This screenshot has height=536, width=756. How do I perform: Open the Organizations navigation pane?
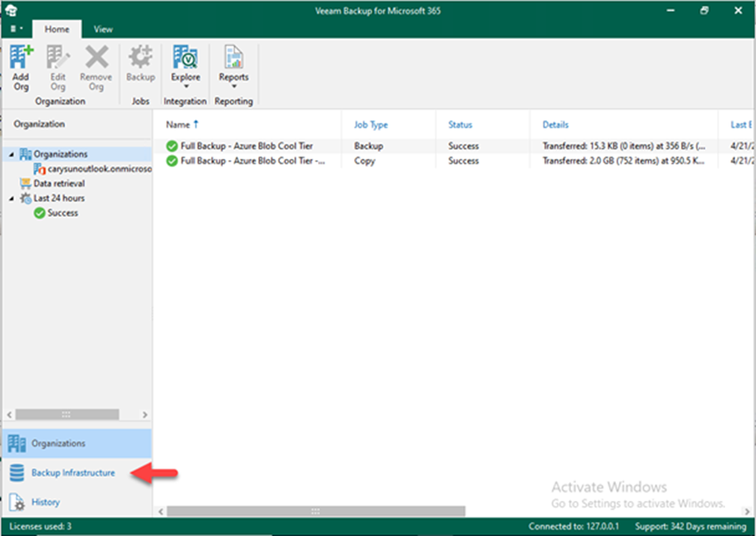click(77, 443)
